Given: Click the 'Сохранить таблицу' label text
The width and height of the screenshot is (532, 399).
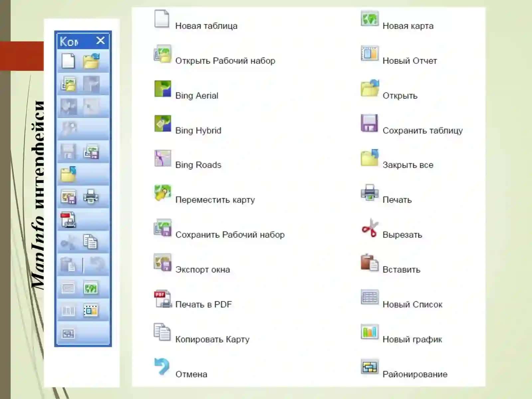Looking at the screenshot, I should [x=423, y=131].
